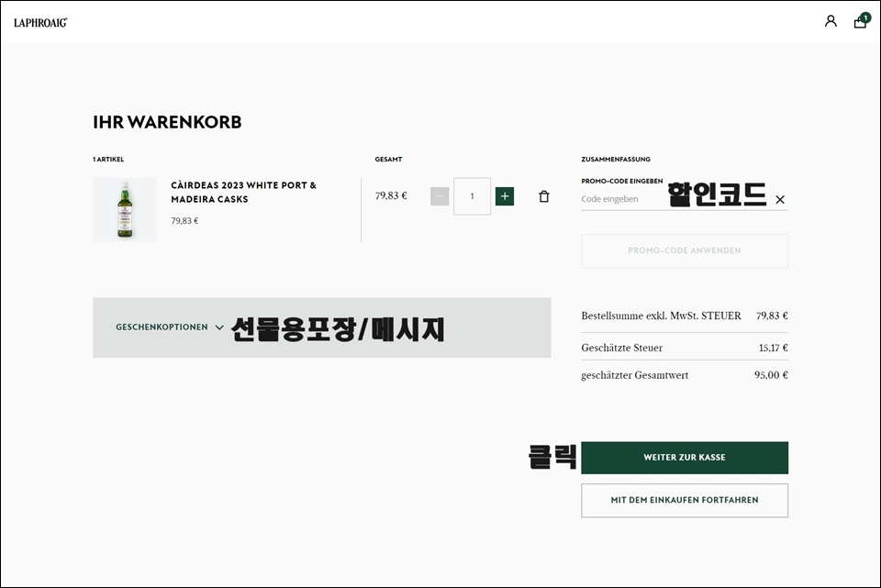Click the Laphroaig logo
This screenshot has height=588, width=881.
[40, 22]
